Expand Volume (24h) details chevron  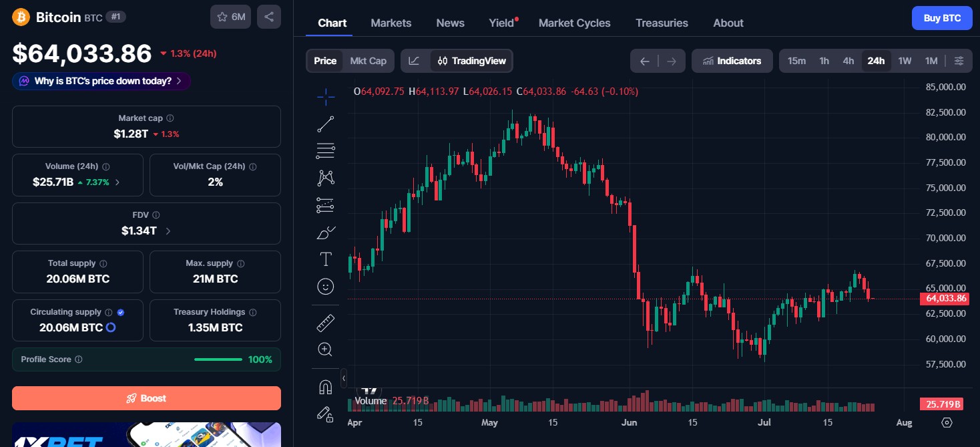[x=117, y=182]
